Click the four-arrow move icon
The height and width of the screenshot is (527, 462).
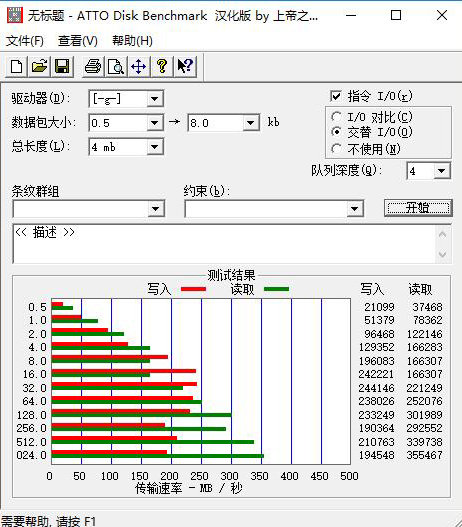pyautogui.click(x=139, y=66)
